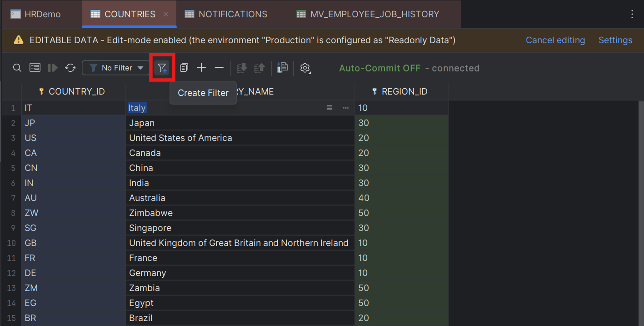Click the Zambia cell
Viewport: 644px width, 326px height.
(240, 288)
